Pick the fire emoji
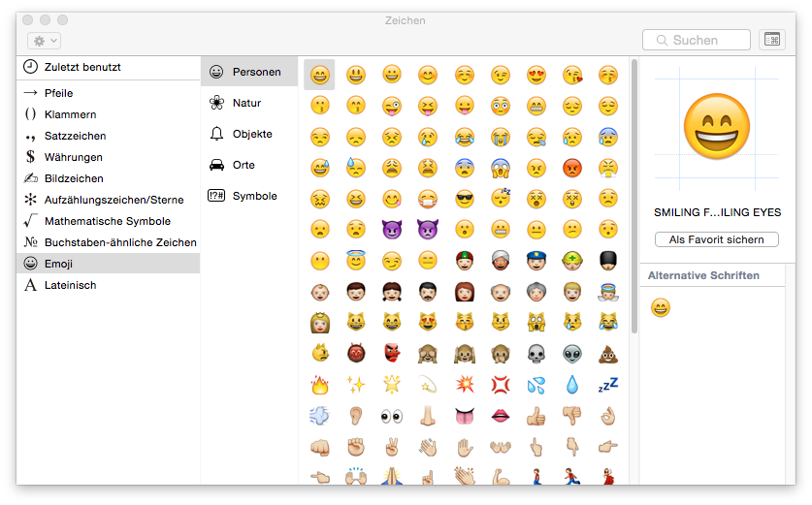The height and width of the screenshot is (505, 812). 320,385
